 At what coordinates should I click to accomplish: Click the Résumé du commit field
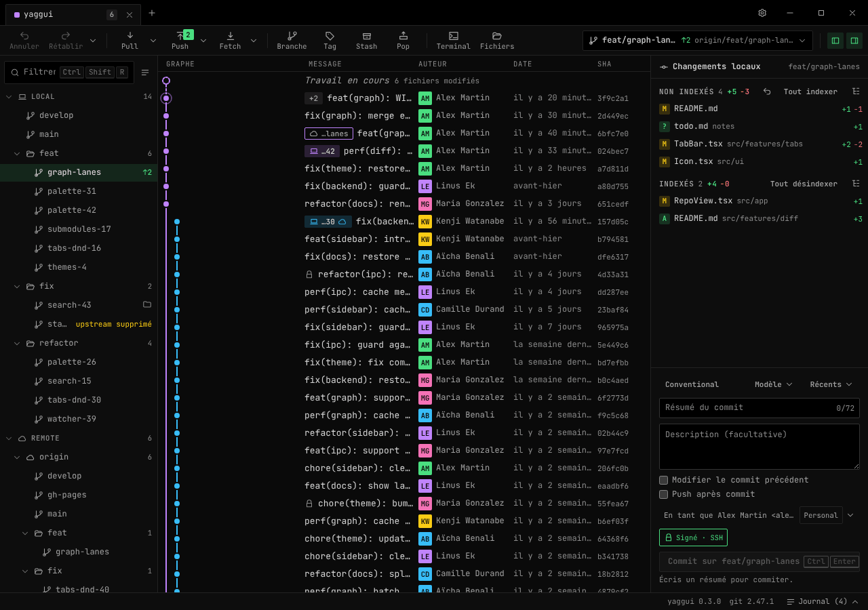click(759, 408)
